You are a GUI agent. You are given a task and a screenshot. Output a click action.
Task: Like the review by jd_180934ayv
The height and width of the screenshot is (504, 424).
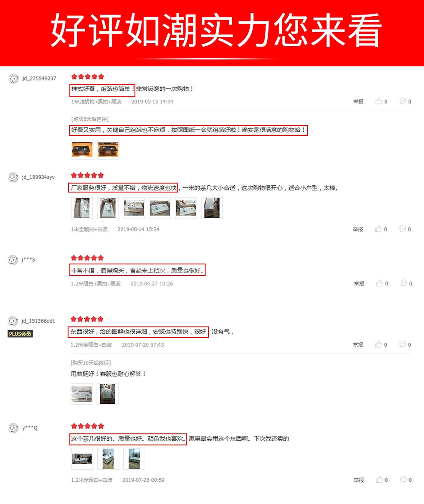coord(381,229)
